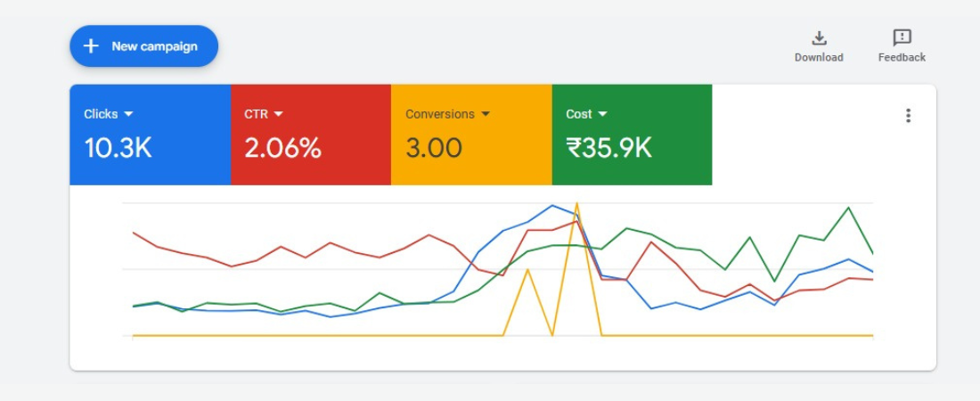Click the green cost line's rightmost peak

pos(848,208)
